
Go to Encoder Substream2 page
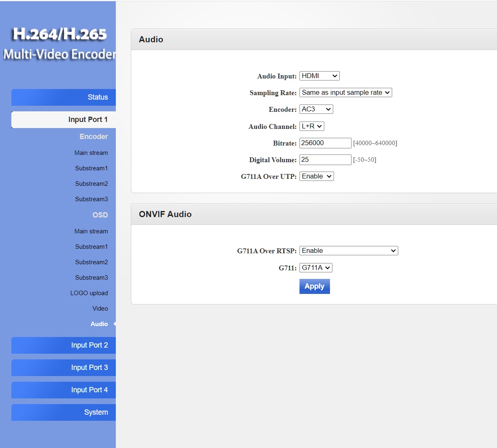[x=91, y=184]
